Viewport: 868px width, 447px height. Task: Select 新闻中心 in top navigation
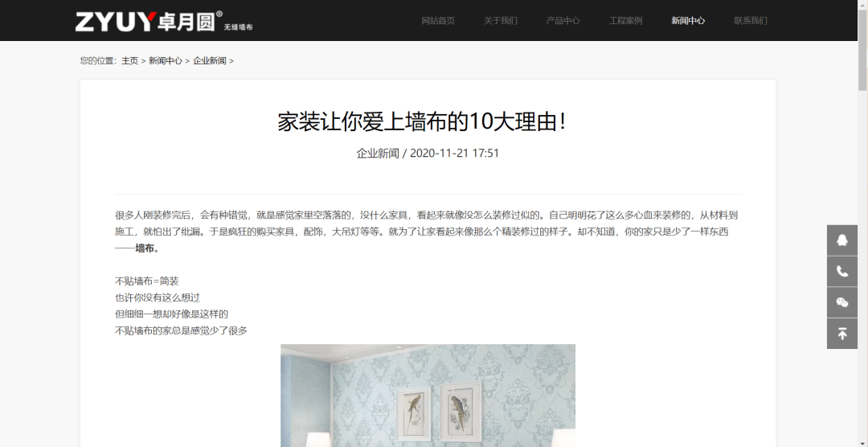pos(688,20)
